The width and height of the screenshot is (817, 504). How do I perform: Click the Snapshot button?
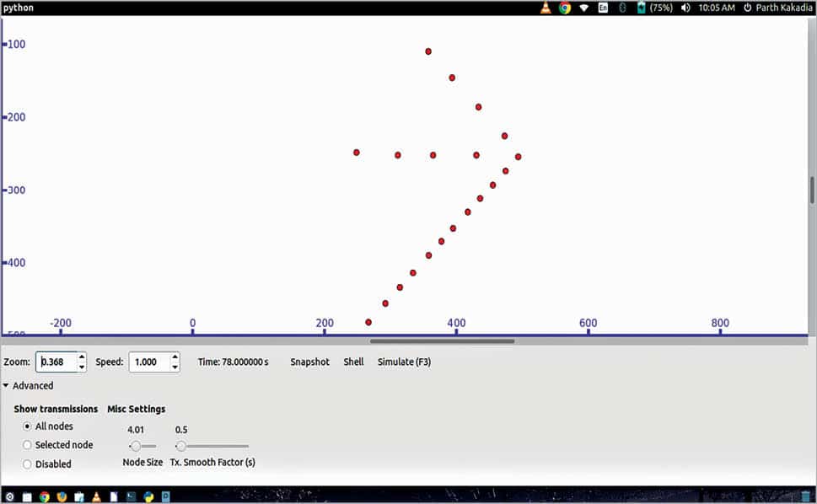click(309, 362)
